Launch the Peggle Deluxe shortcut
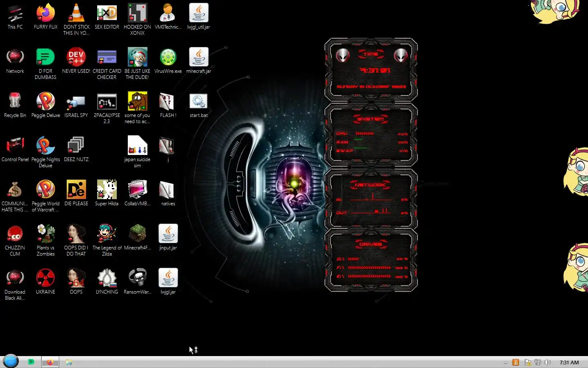 [x=46, y=105]
